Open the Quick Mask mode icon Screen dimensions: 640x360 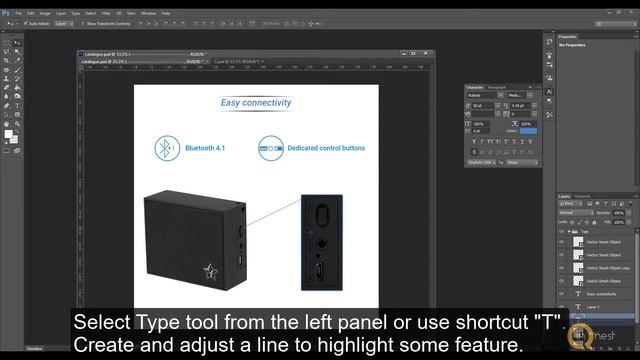click(7, 151)
